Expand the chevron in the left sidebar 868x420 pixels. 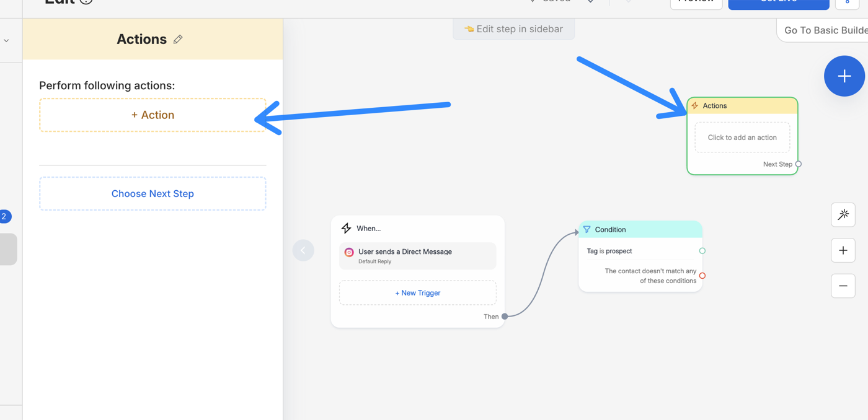(x=6, y=40)
